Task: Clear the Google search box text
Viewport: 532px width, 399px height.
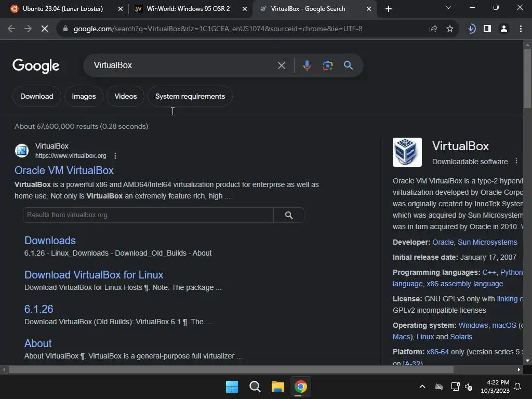Action: (x=281, y=65)
